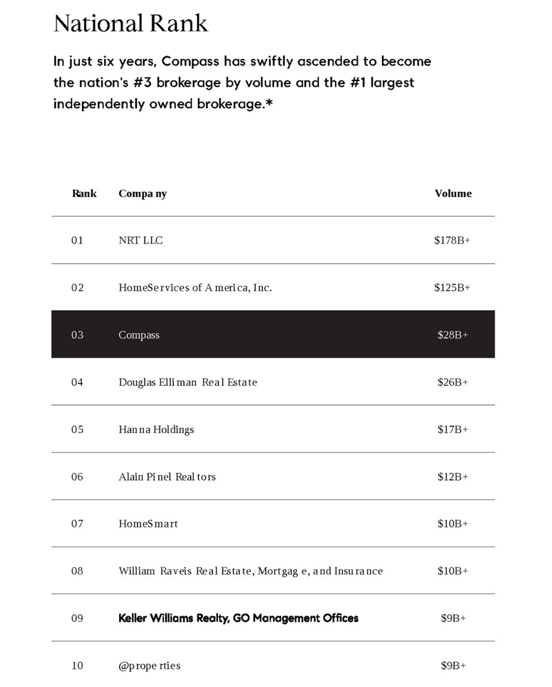This screenshot has width=552, height=687.
Task: Select the highlighted Compass row
Action: click(x=273, y=334)
